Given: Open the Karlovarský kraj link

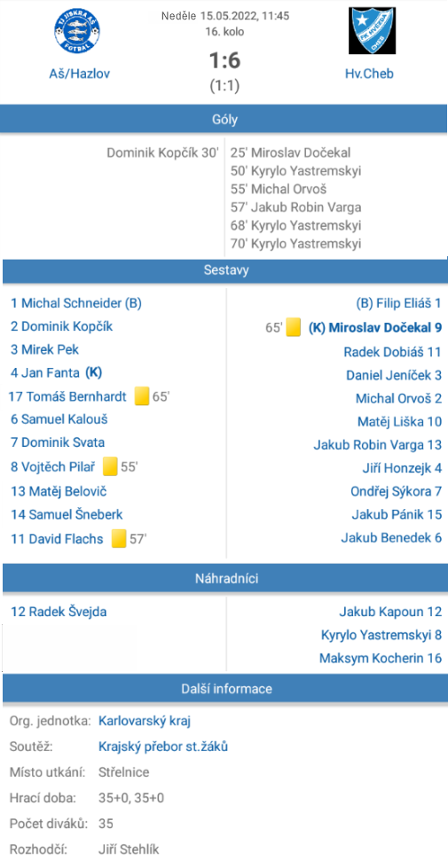Looking at the screenshot, I should [x=145, y=721].
